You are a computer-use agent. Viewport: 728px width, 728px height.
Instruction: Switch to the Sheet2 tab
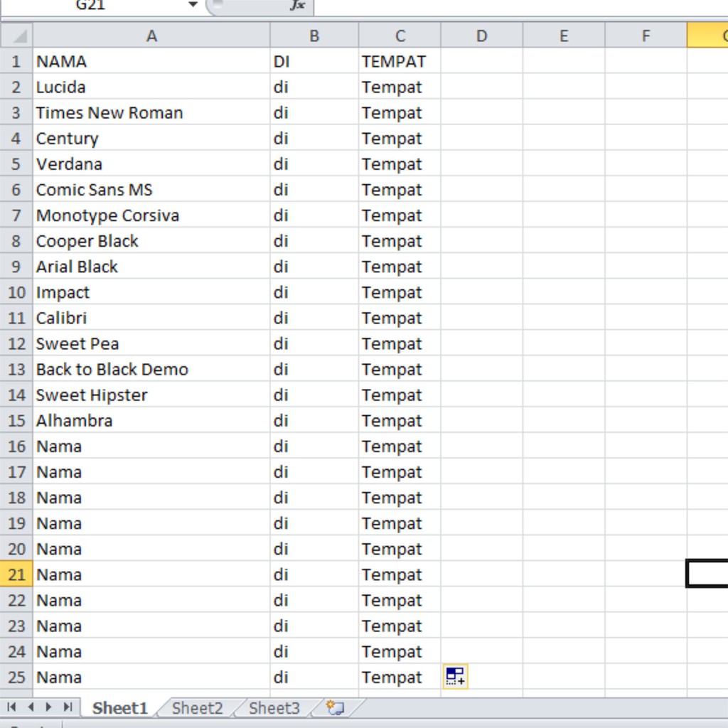coord(197,708)
